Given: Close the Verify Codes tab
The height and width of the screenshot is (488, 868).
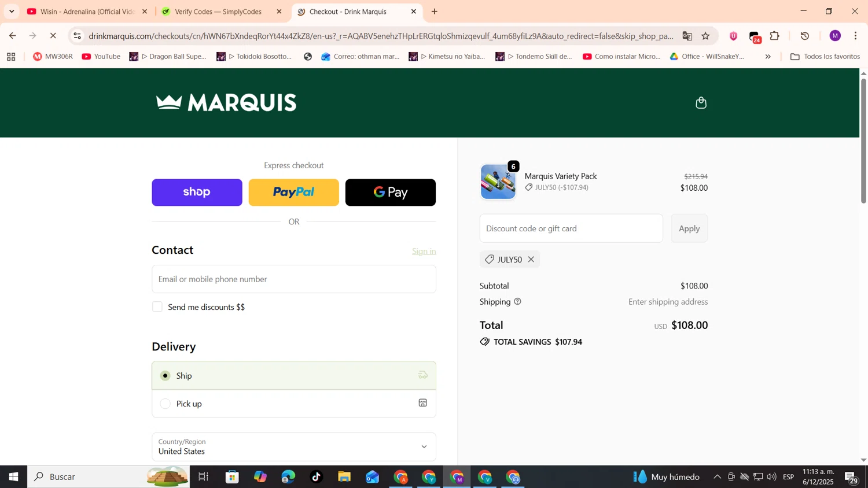Looking at the screenshot, I should click(279, 12).
